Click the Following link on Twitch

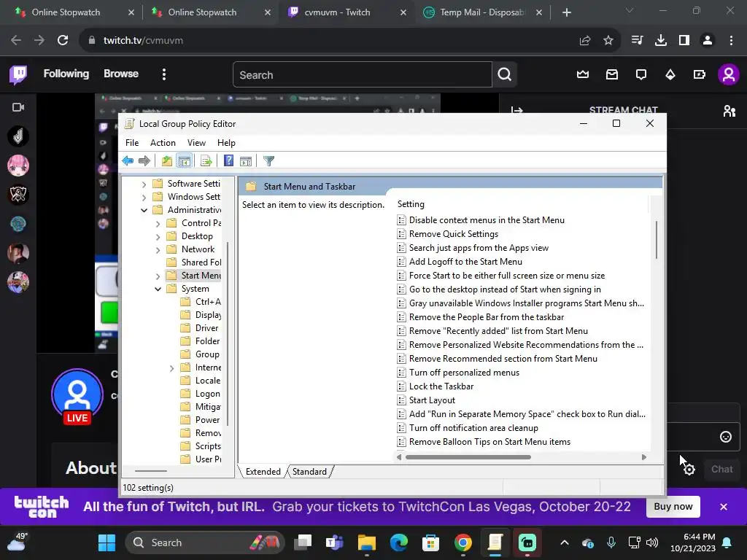(66, 74)
